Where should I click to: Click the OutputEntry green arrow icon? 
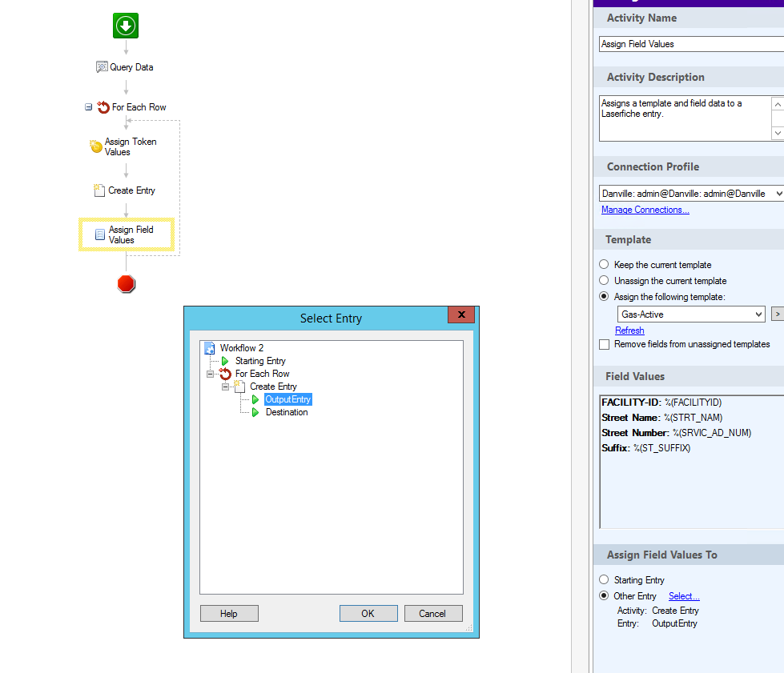click(x=255, y=399)
